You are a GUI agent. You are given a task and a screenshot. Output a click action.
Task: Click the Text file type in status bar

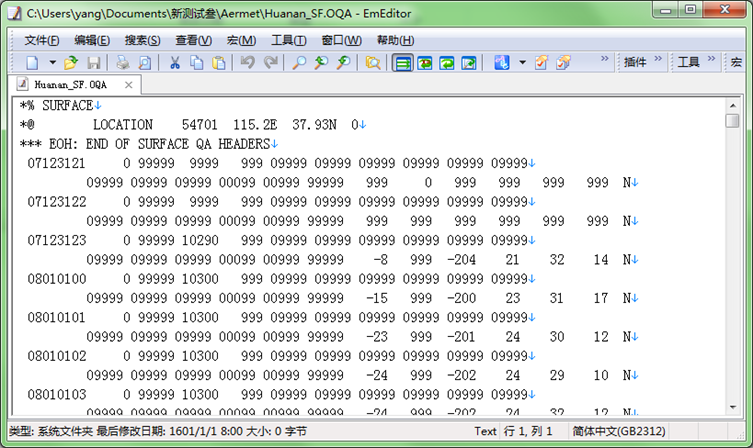485,431
